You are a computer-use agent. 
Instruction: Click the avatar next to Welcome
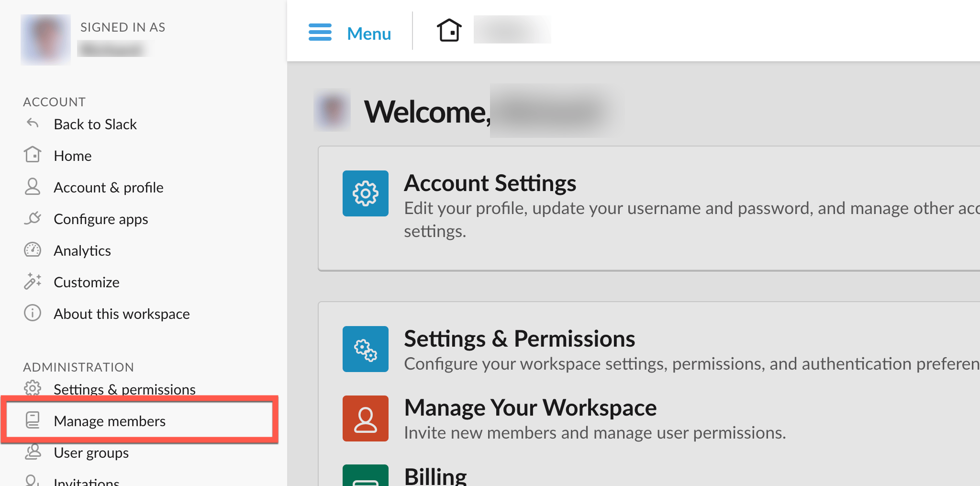pyautogui.click(x=332, y=110)
